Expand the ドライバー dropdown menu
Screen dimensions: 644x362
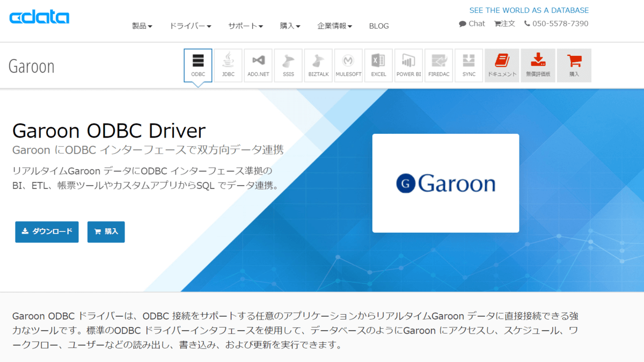point(191,26)
